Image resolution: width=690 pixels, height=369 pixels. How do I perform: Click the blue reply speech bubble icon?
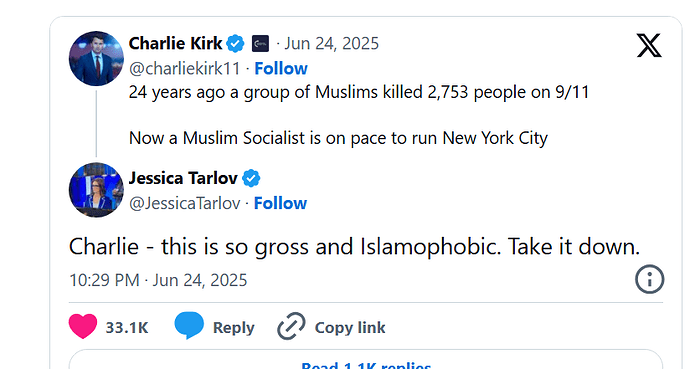click(x=189, y=325)
